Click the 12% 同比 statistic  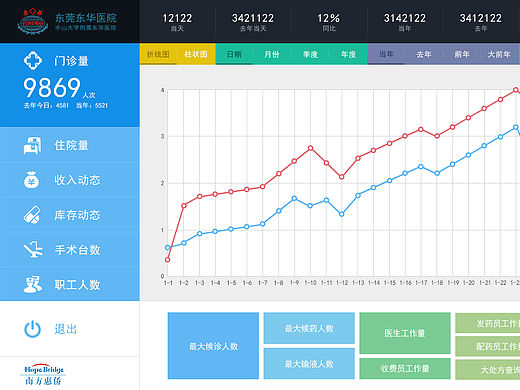point(329,22)
